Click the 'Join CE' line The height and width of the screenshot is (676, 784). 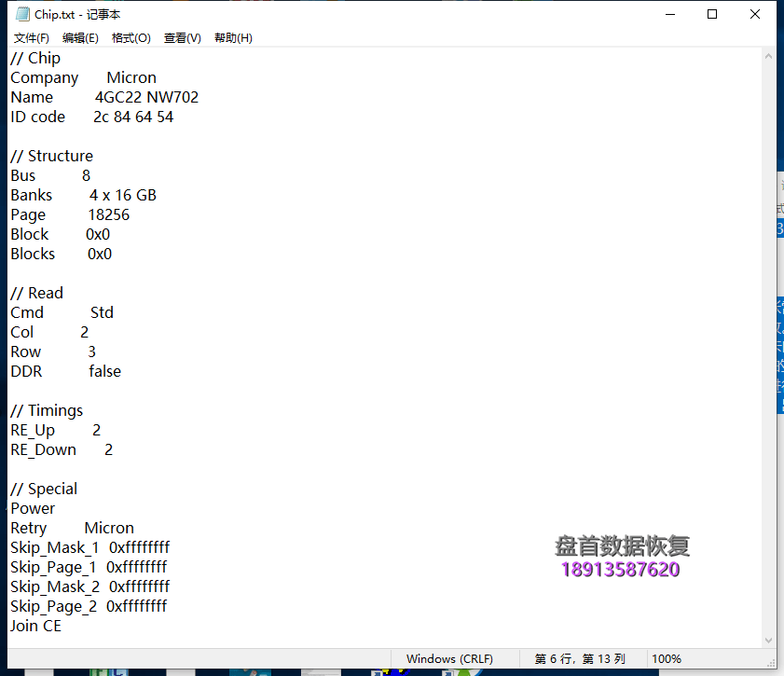click(x=36, y=626)
